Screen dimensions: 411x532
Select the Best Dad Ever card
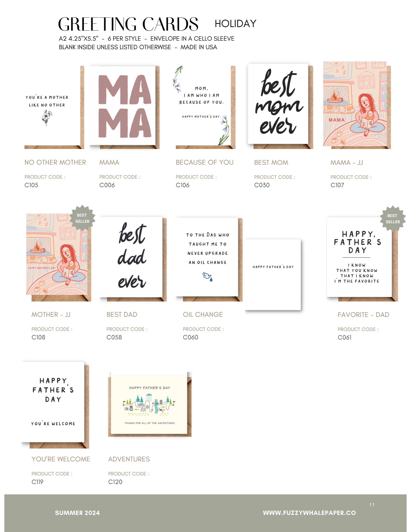coord(133,259)
